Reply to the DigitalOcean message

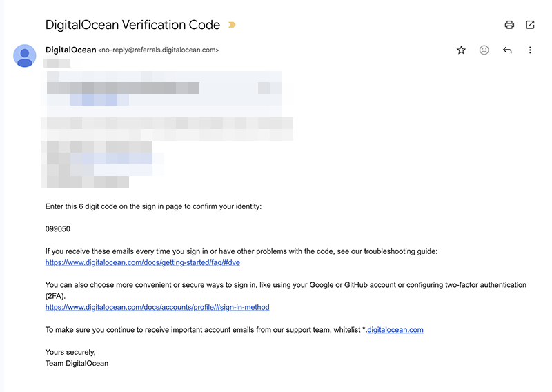click(x=507, y=50)
